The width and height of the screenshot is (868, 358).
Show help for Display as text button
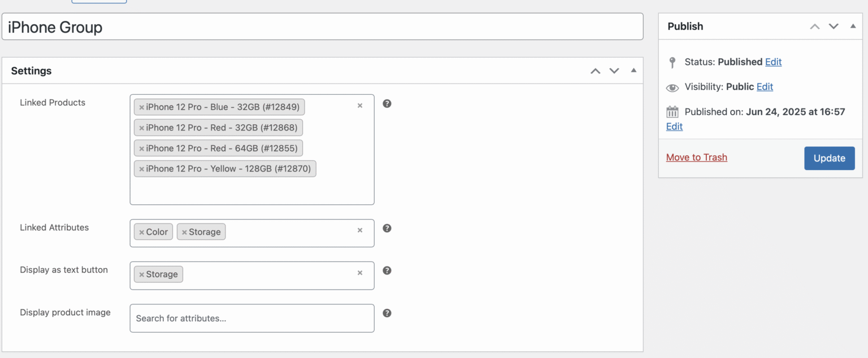387,270
